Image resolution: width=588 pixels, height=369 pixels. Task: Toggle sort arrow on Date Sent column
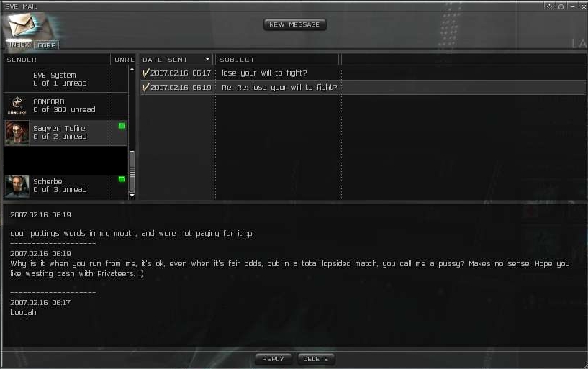207,60
